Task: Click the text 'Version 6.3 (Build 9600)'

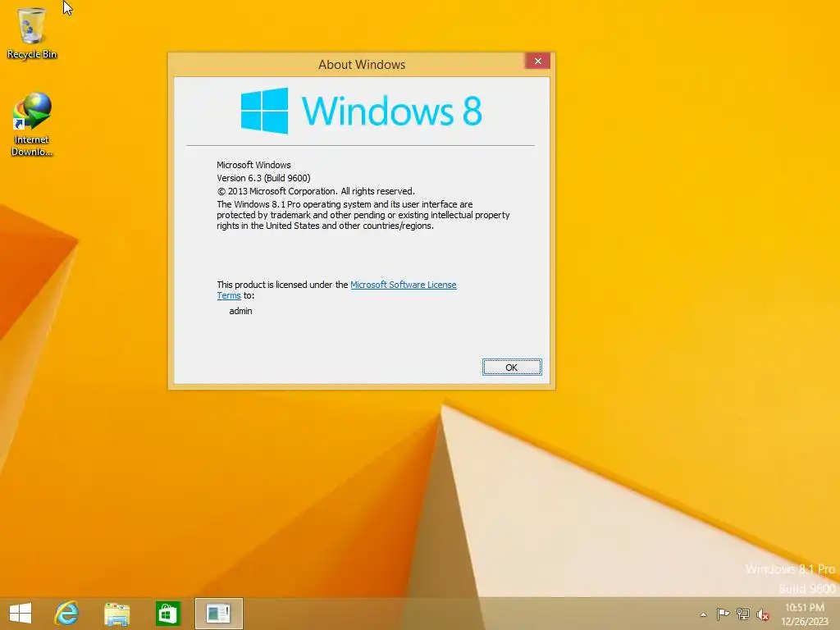Action: pyautogui.click(x=263, y=178)
